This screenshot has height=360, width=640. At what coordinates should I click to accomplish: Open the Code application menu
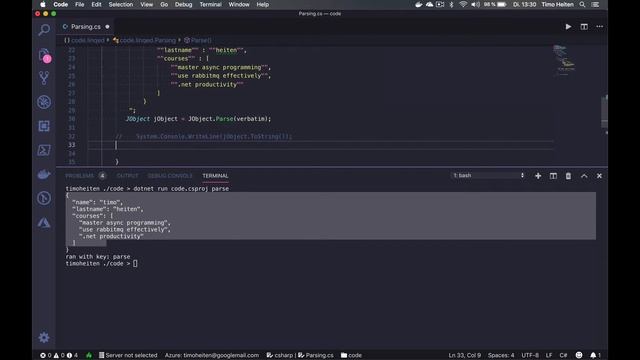60,4
